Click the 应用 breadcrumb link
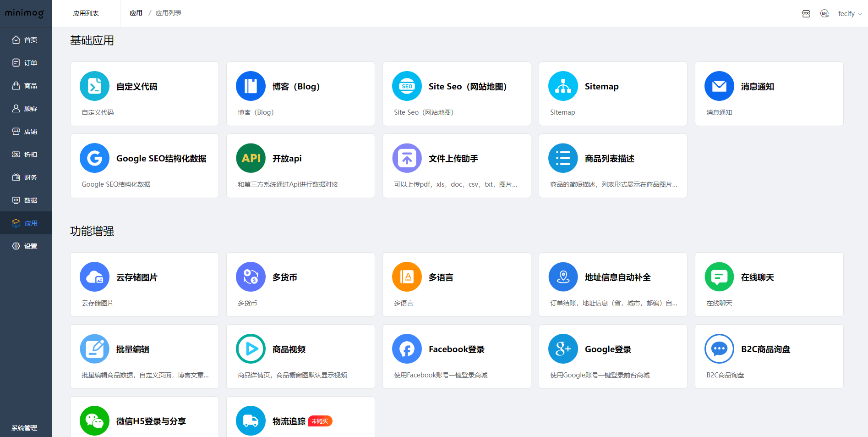The height and width of the screenshot is (437, 868). (x=136, y=13)
